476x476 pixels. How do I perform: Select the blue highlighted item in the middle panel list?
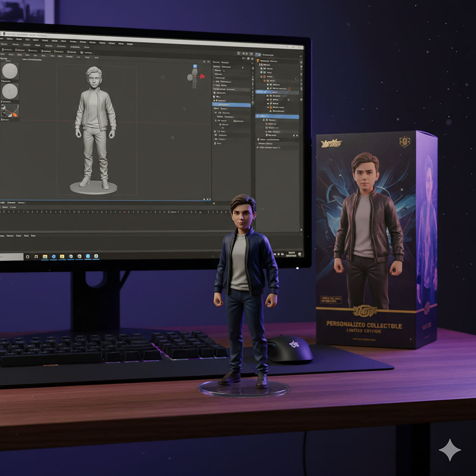[231, 105]
